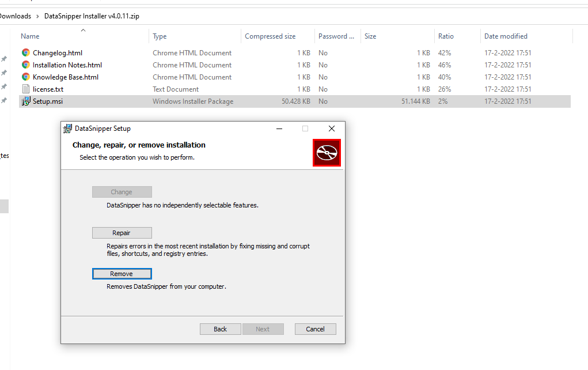Click the sort arrow above the Name column
The height and width of the screenshot is (370, 588).
tap(84, 30)
